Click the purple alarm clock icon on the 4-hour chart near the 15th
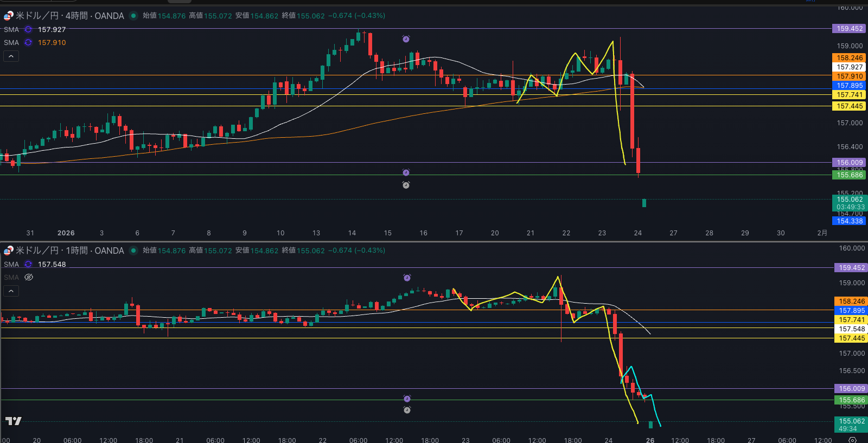This screenshot has width=868, height=443. (406, 39)
